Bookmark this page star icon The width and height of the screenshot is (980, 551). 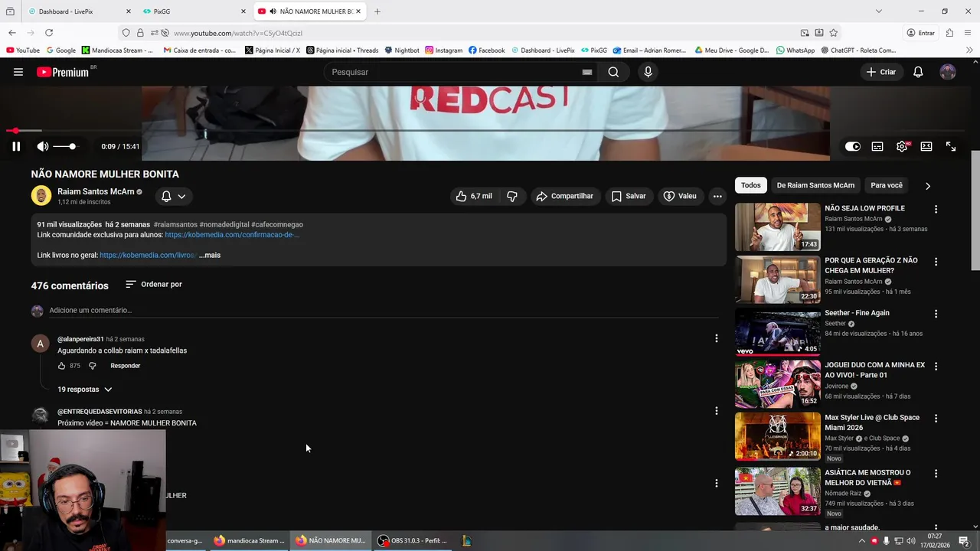tap(833, 33)
